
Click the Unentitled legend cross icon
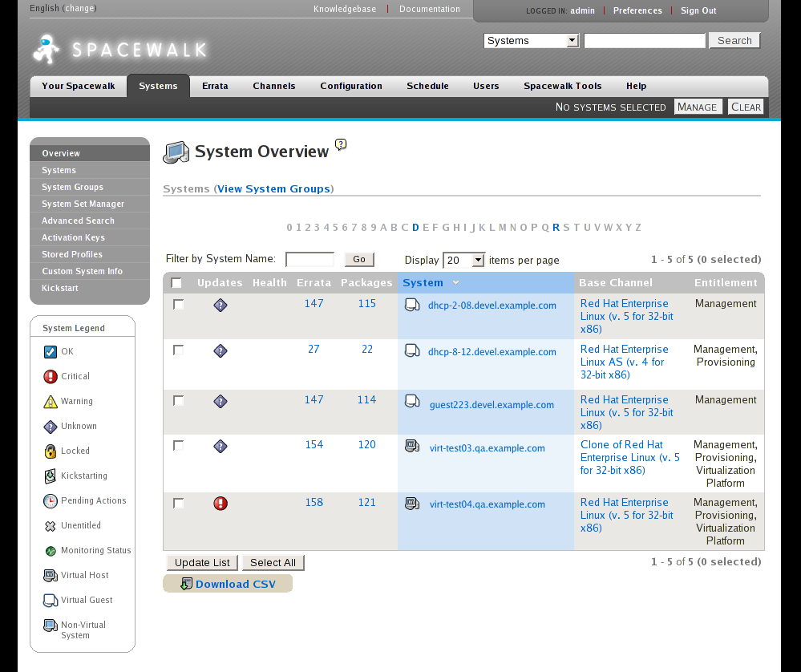50,526
